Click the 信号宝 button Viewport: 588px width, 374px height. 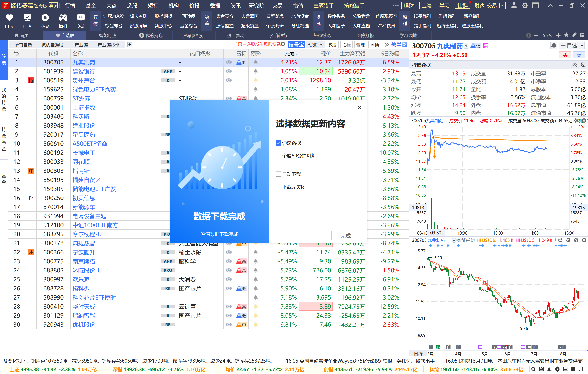(296, 45)
